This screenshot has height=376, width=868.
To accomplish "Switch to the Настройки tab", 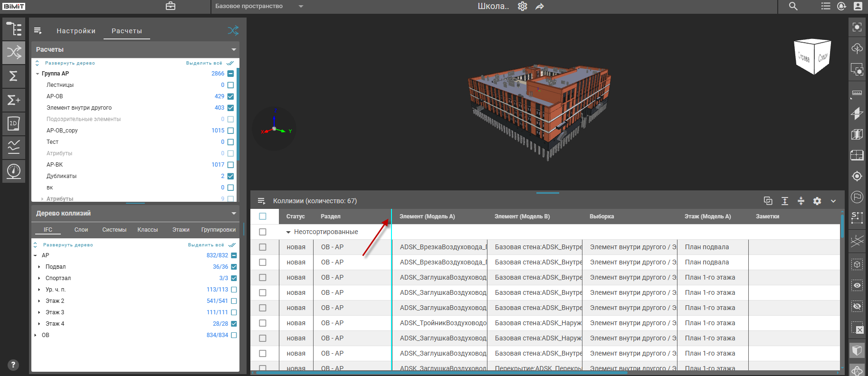I will [76, 31].
